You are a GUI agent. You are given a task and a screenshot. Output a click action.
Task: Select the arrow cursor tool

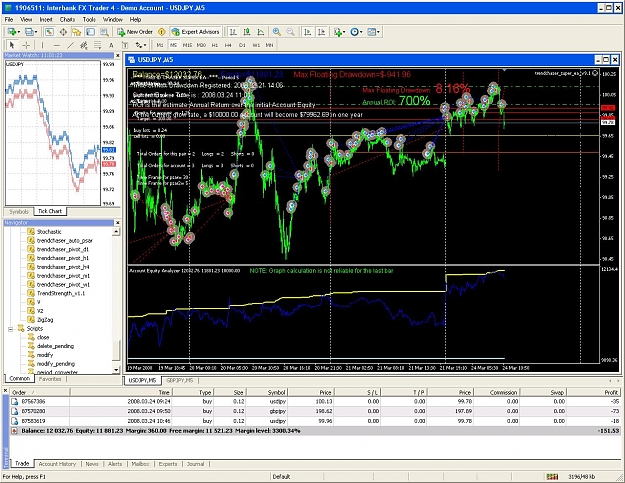coord(12,45)
